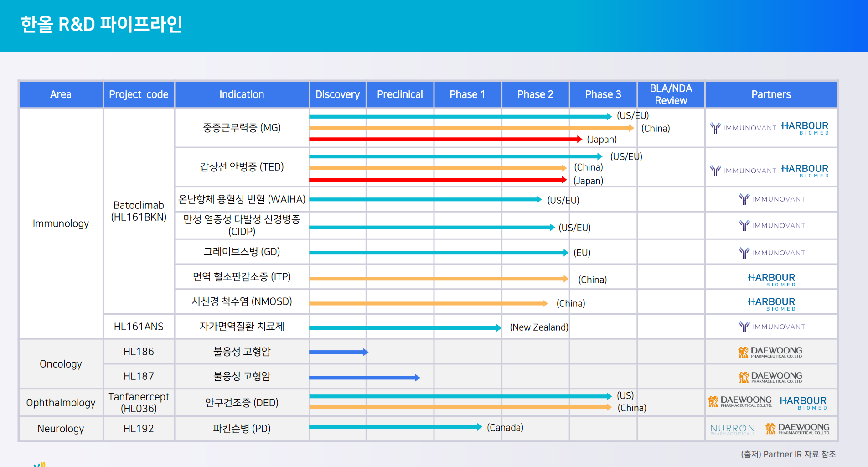The width and height of the screenshot is (868, 467).
Task: Click the Harbour Biomed logo in the ITP row
Action: [x=772, y=280]
